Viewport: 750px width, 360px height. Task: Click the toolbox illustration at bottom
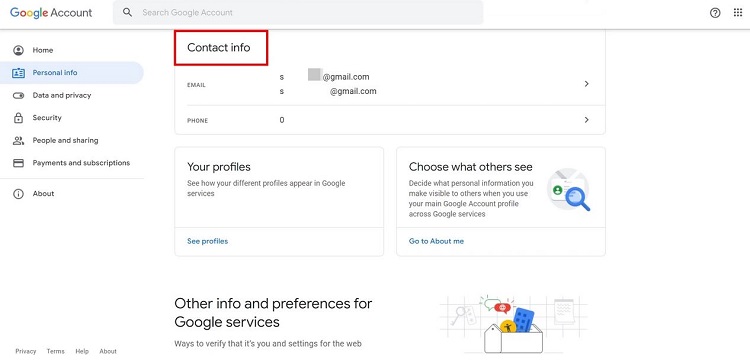513,324
